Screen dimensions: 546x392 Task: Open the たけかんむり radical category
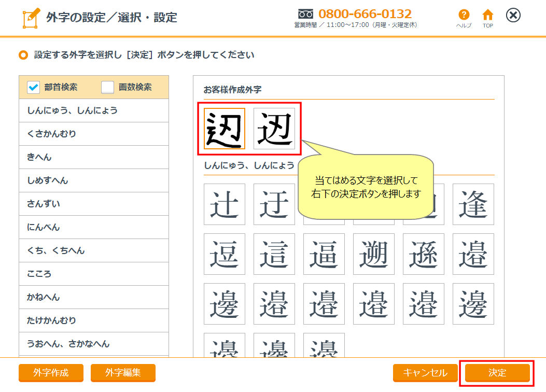pos(94,320)
